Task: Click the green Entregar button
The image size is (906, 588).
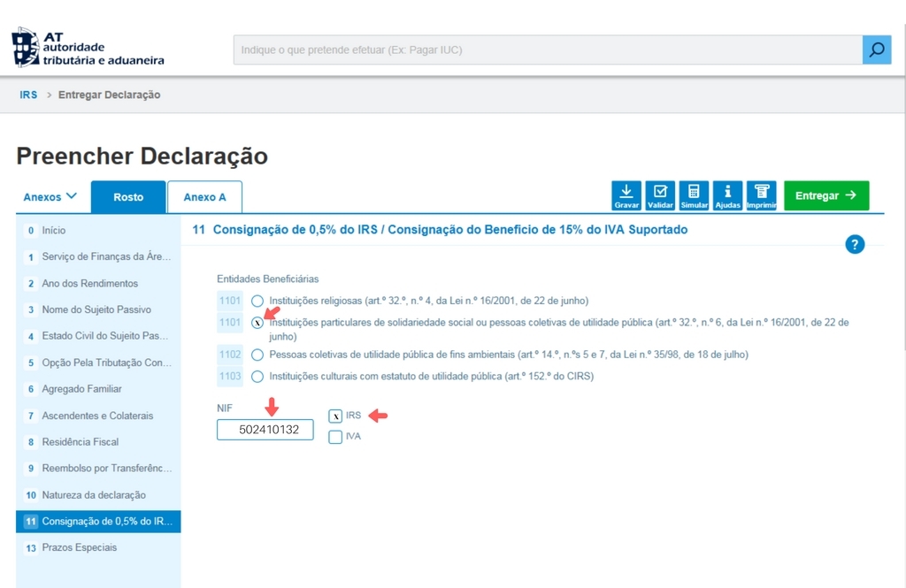Action: [826, 195]
